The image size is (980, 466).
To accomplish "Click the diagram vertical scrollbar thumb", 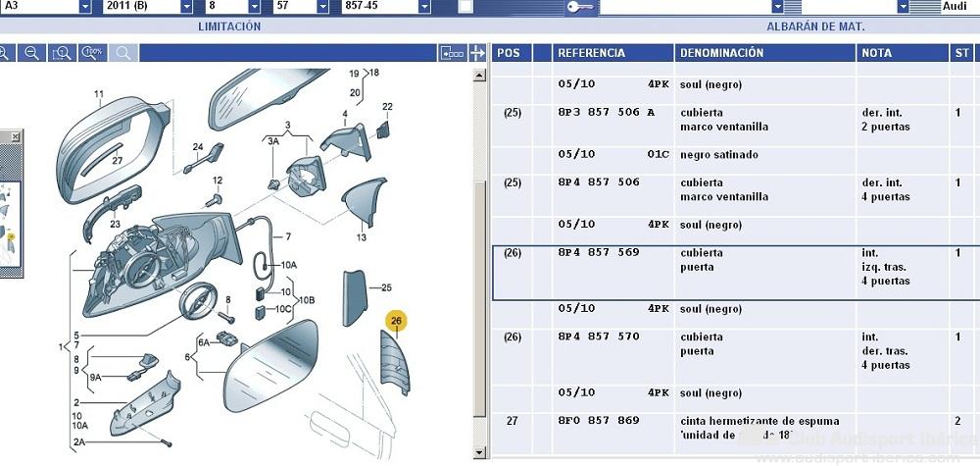I will (x=479, y=299).
